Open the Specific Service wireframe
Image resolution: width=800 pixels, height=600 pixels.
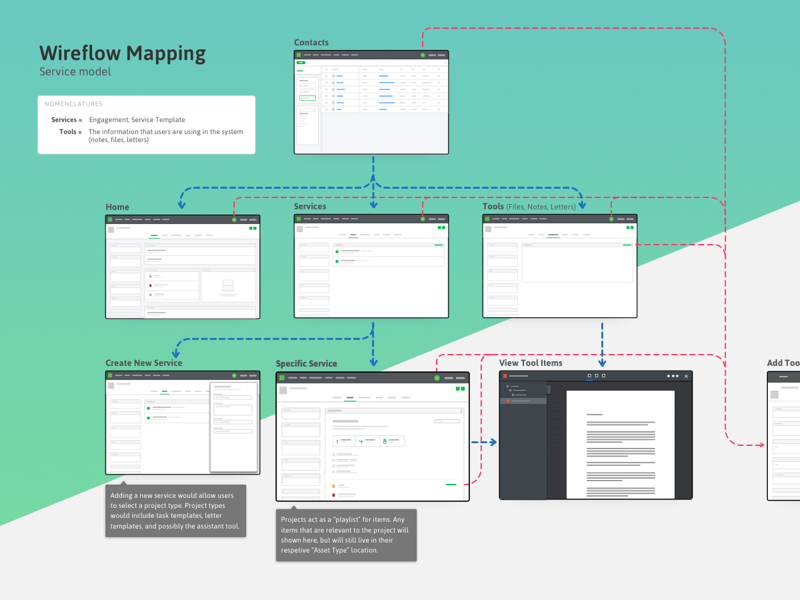372,437
